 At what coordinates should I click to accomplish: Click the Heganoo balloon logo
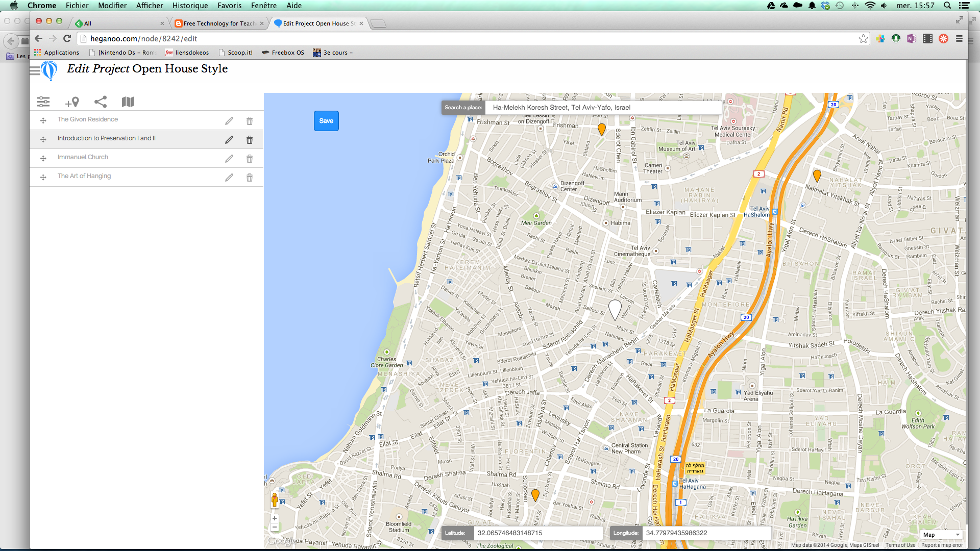(x=49, y=71)
